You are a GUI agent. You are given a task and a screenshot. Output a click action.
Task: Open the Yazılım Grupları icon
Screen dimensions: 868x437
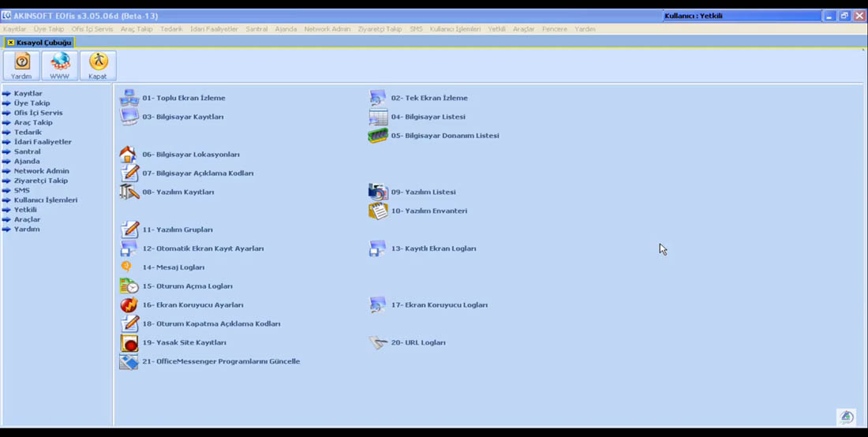(x=129, y=230)
